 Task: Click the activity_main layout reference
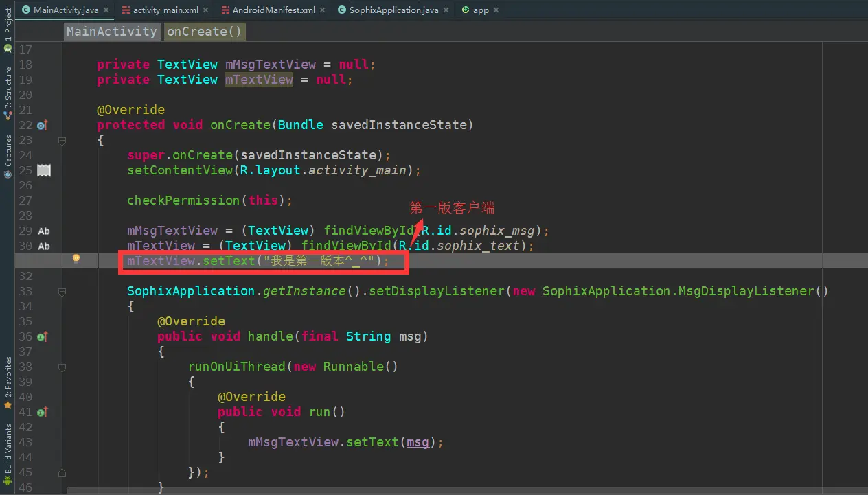point(357,170)
